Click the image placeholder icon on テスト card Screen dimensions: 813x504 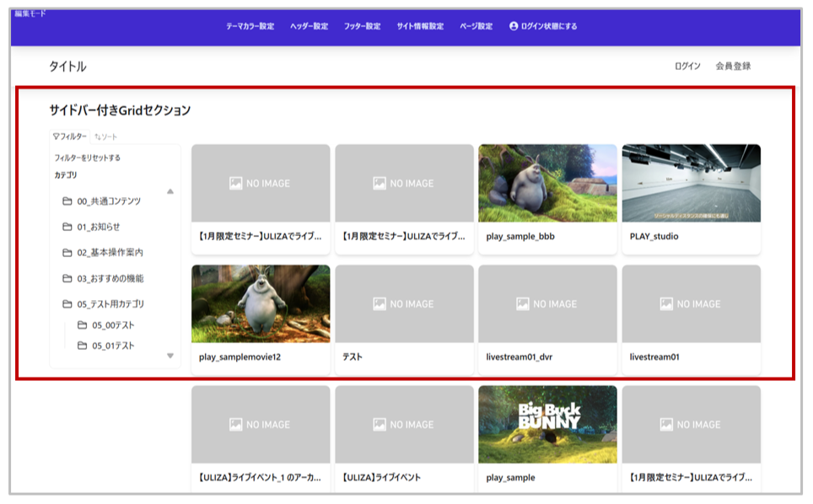coord(380,304)
